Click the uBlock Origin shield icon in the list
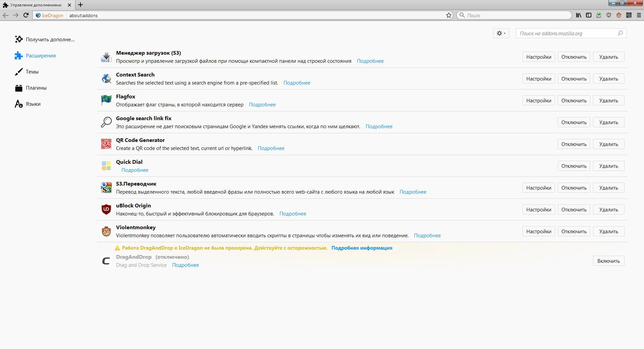This screenshot has width=644, height=349. click(106, 209)
